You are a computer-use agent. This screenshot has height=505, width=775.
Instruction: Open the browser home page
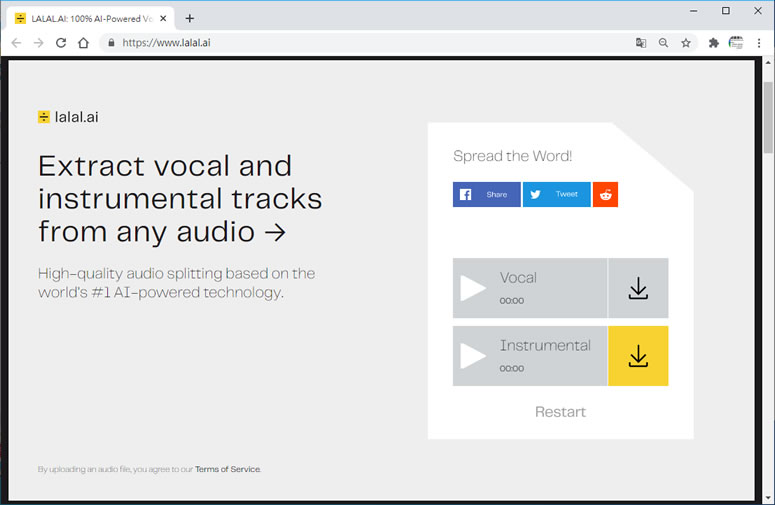84,43
